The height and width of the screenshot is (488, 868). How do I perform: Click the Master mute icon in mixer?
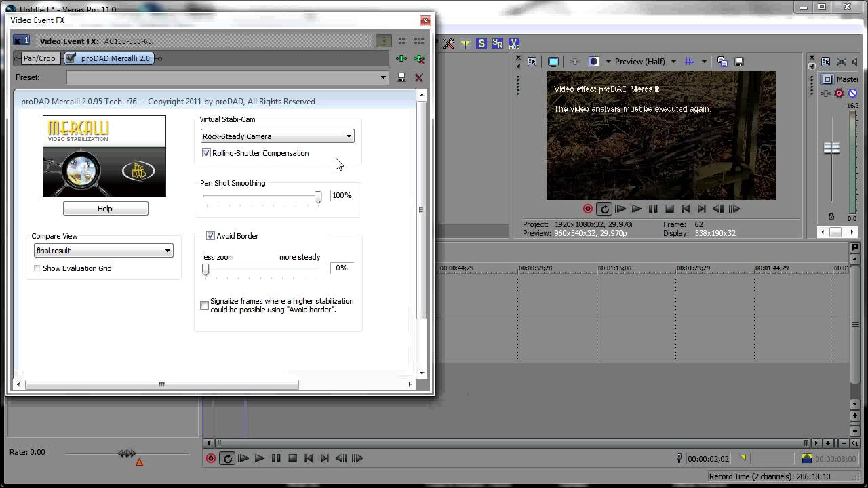(852, 94)
